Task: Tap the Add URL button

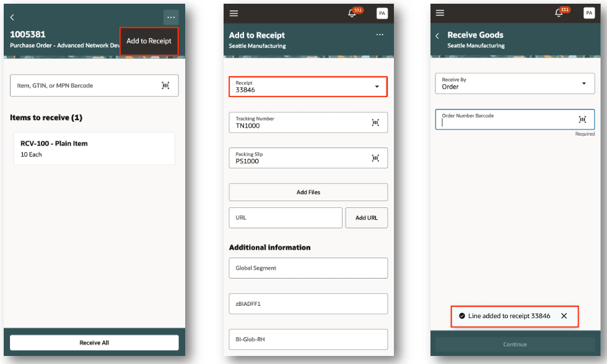Action: pyautogui.click(x=366, y=218)
